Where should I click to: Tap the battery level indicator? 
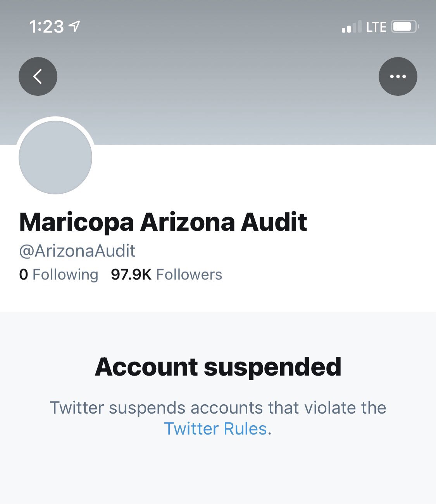(404, 26)
